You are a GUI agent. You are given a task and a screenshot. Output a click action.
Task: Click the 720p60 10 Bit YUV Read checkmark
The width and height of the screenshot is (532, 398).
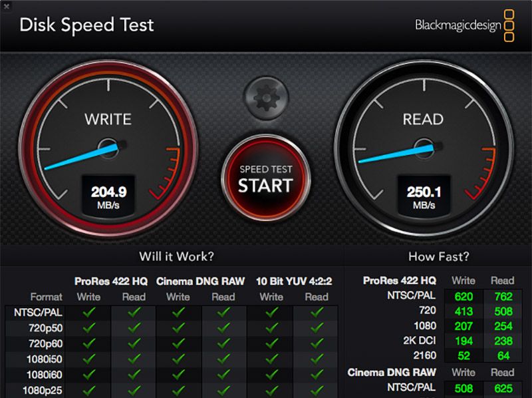(x=316, y=343)
